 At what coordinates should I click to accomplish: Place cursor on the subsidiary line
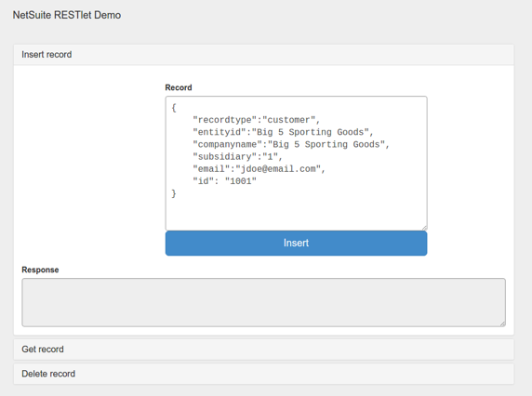click(237, 157)
